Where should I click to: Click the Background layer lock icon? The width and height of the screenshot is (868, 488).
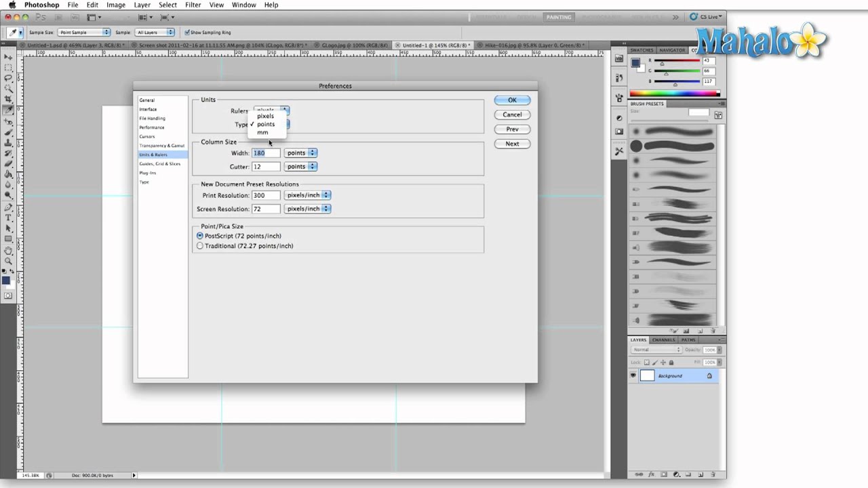(x=709, y=375)
